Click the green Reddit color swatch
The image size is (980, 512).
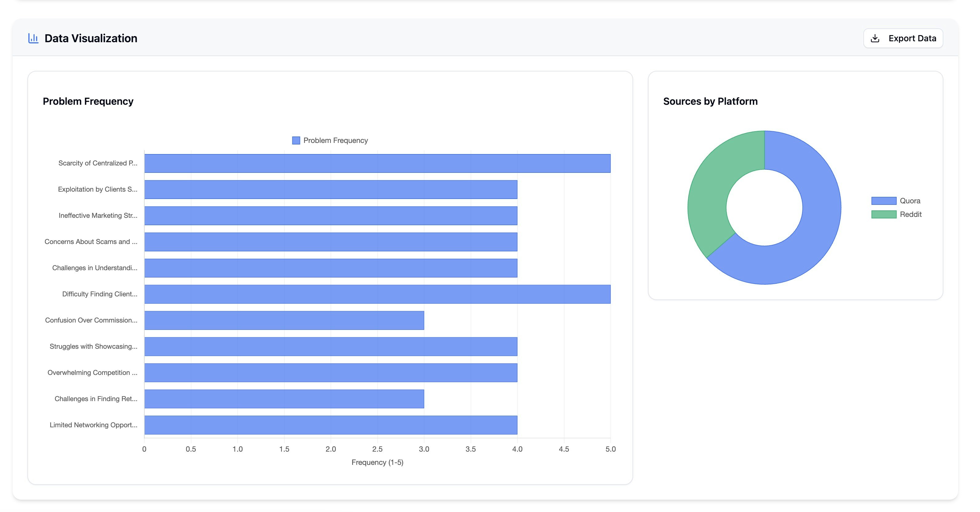tap(883, 214)
